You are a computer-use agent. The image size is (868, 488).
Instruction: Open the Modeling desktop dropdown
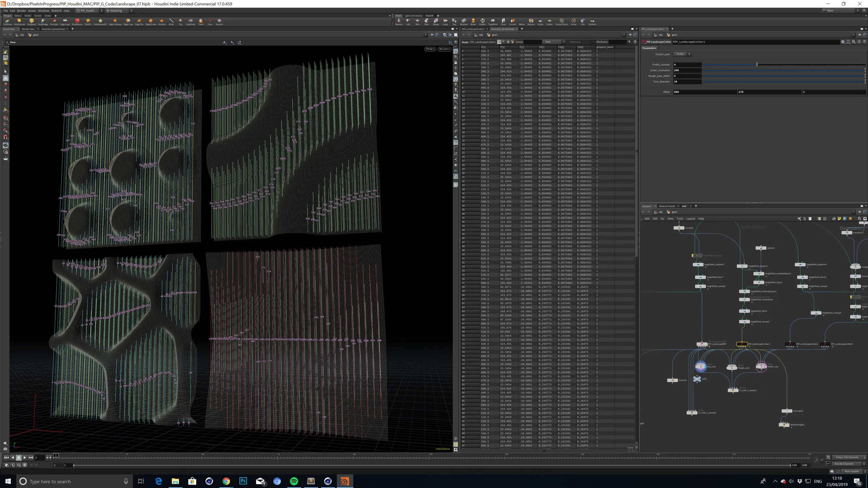click(x=118, y=11)
